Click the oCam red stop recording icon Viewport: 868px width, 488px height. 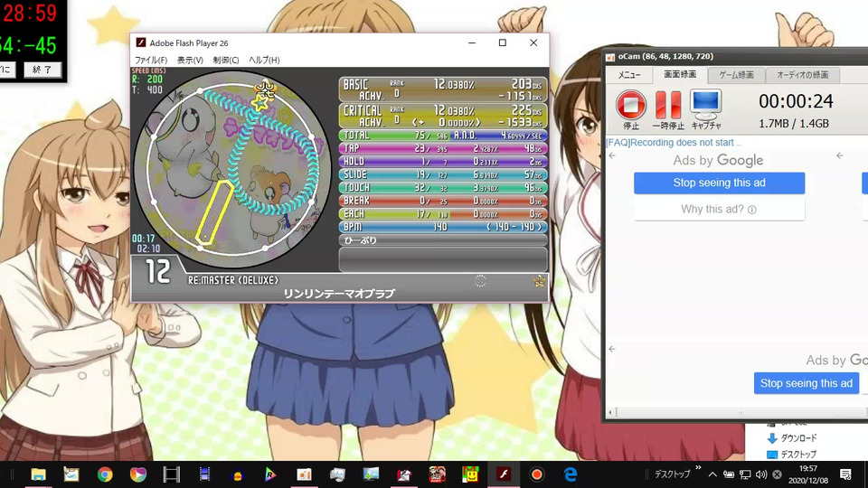coord(630,105)
